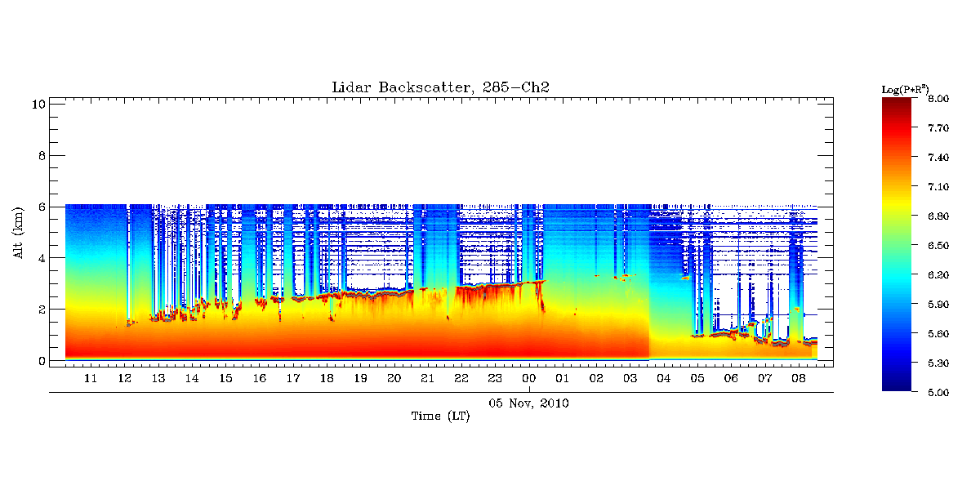
Task: Click the time tick label '15'
Action: [x=225, y=379]
